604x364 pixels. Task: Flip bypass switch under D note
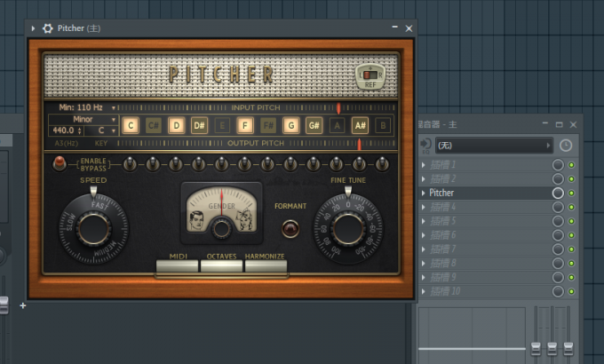(x=176, y=164)
